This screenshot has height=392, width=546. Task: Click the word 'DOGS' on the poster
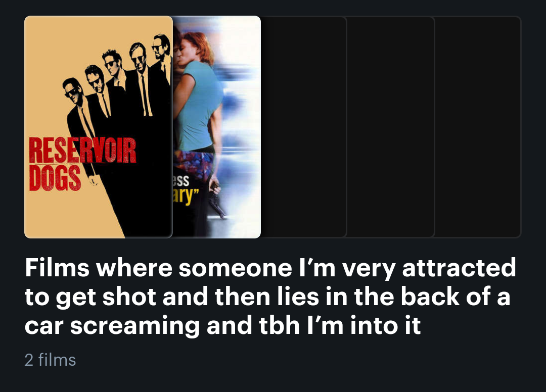click(x=55, y=178)
